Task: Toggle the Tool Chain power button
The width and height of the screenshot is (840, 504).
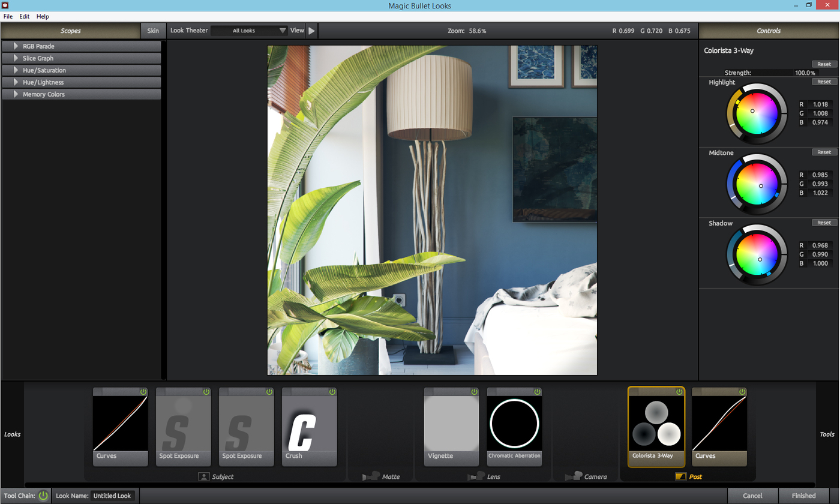Action: (x=43, y=496)
